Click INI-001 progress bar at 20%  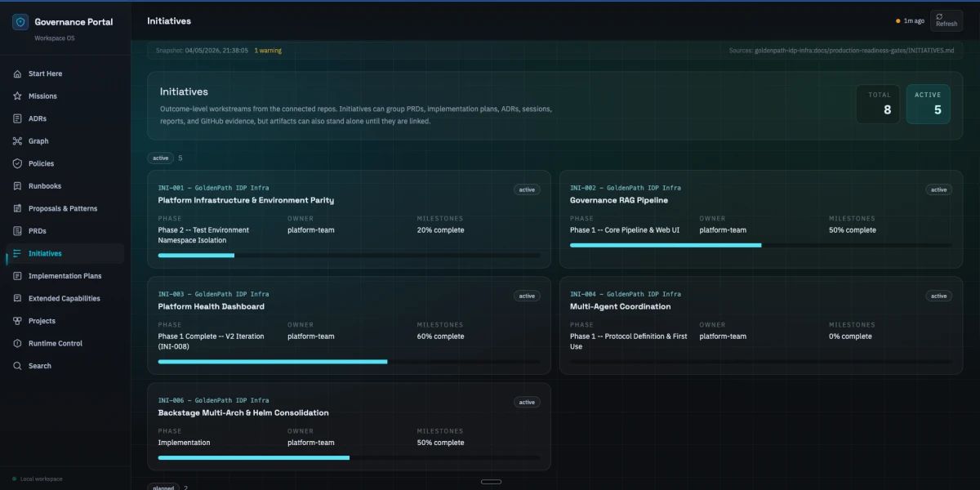[x=349, y=256]
